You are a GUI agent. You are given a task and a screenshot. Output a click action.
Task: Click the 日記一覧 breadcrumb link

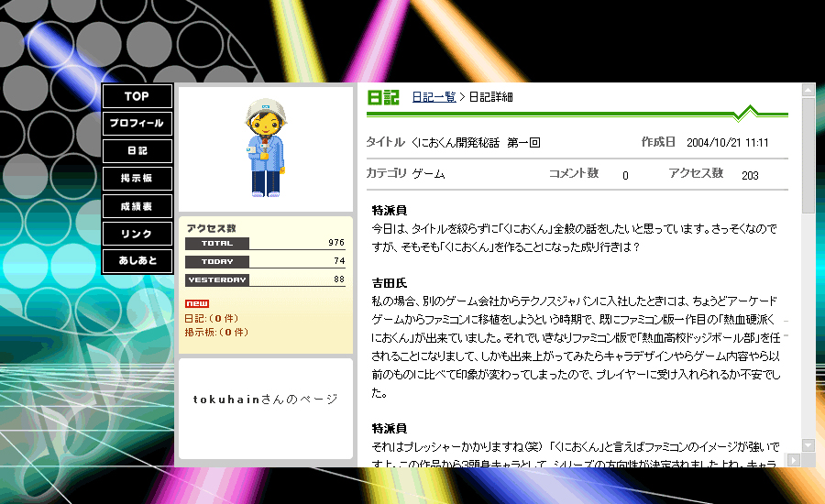point(434,97)
